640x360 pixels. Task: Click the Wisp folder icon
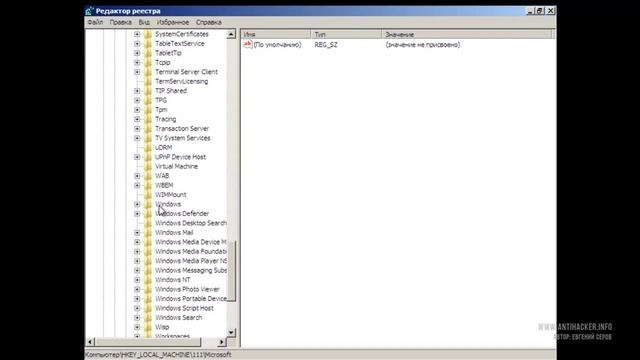148,327
